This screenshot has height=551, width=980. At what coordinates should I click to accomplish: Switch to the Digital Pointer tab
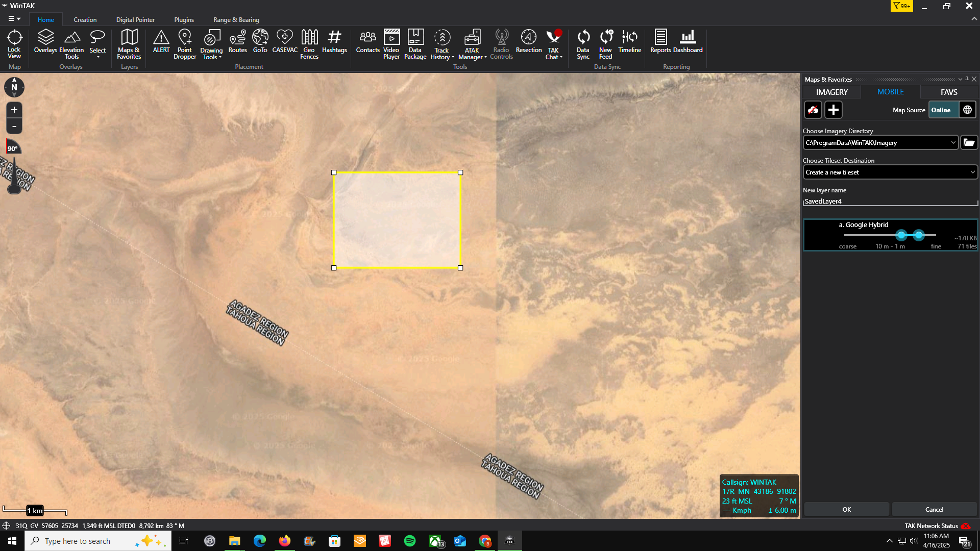tap(135, 19)
